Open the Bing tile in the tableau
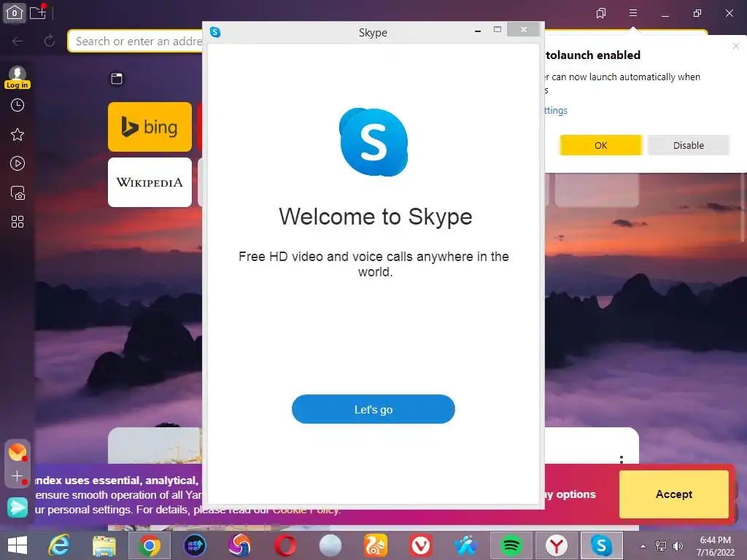 click(150, 127)
